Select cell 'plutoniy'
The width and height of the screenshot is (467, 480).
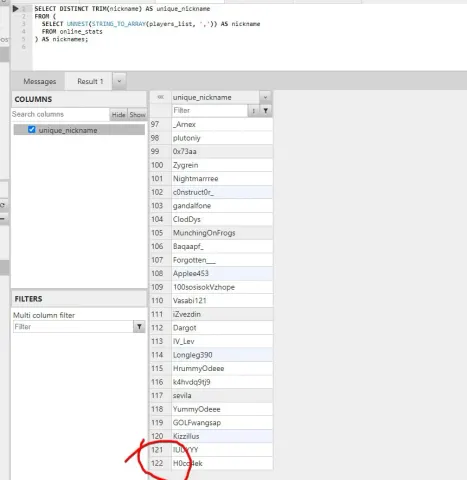[222, 138]
